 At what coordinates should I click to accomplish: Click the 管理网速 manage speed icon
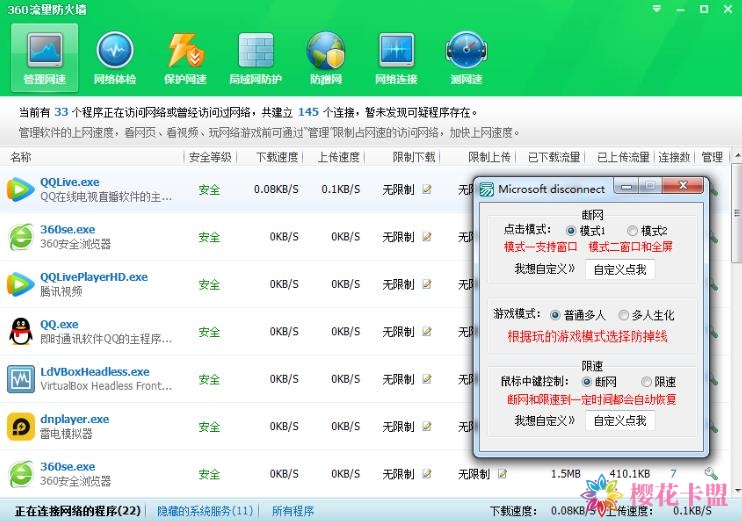pyautogui.click(x=45, y=57)
